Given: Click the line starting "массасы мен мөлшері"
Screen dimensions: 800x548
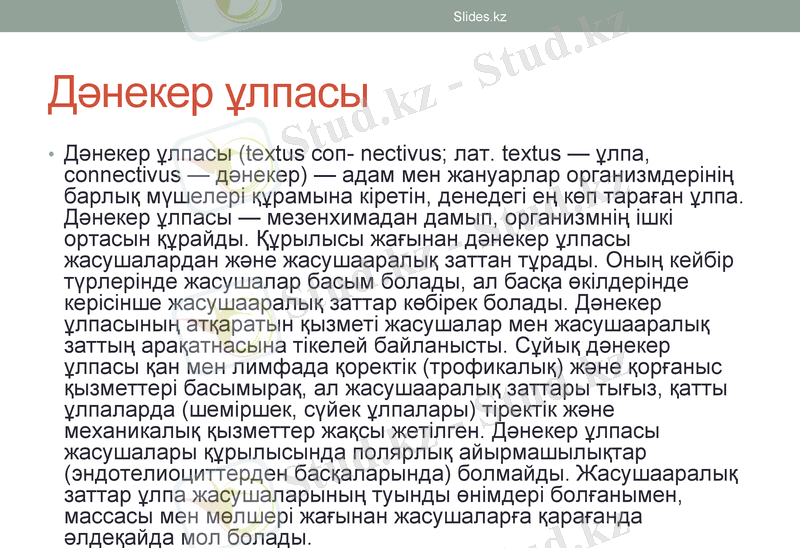Looking at the screenshot, I should click(x=353, y=517).
